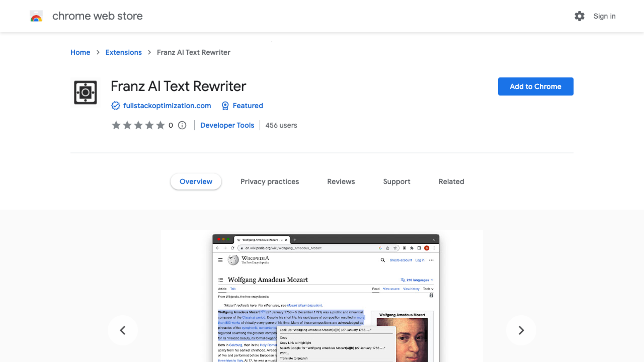Click the rating info circle icon
The height and width of the screenshot is (362, 644).
click(182, 125)
